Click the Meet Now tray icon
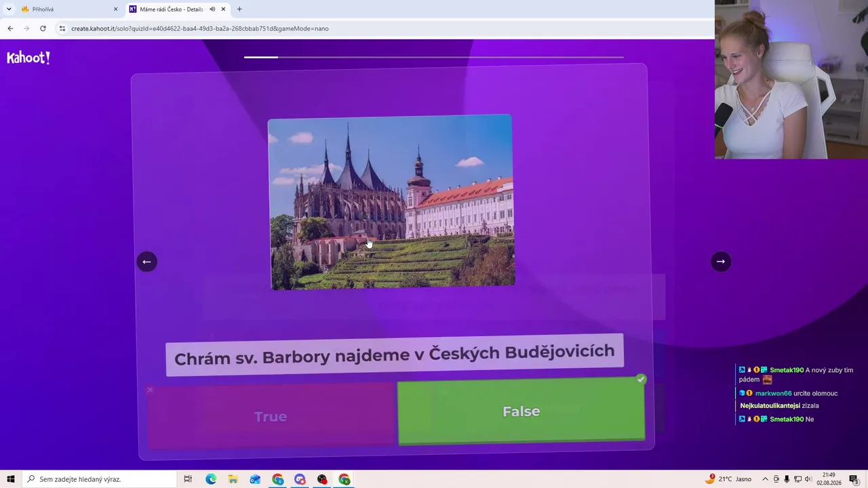Image resolution: width=868 pixels, height=488 pixels. 776,479
